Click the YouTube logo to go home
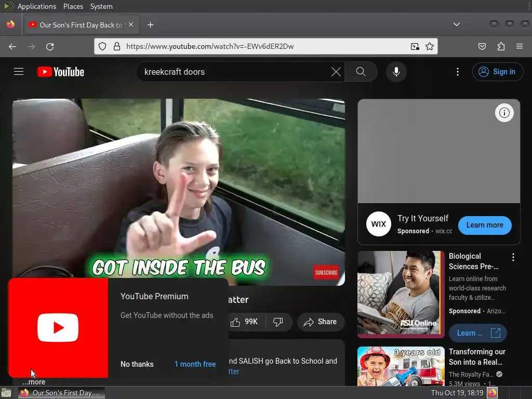This screenshot has height=399, width=532. tap(61, 72)
